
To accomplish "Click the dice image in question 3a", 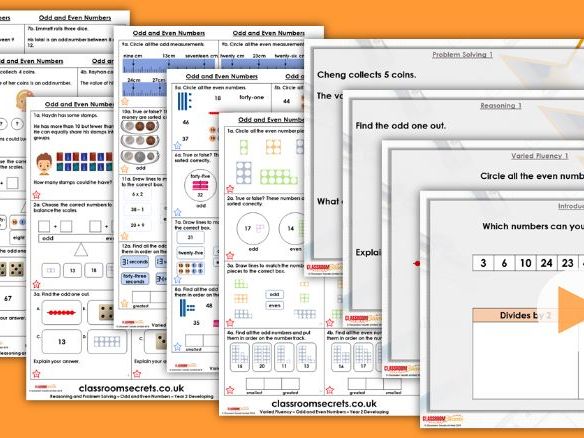I will [x=105, y=312].
